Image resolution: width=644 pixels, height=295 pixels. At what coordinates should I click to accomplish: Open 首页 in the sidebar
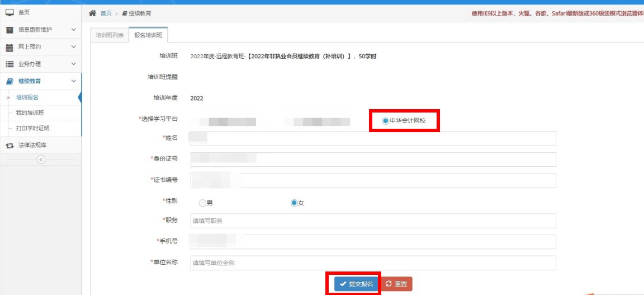(x=41, y=13)
